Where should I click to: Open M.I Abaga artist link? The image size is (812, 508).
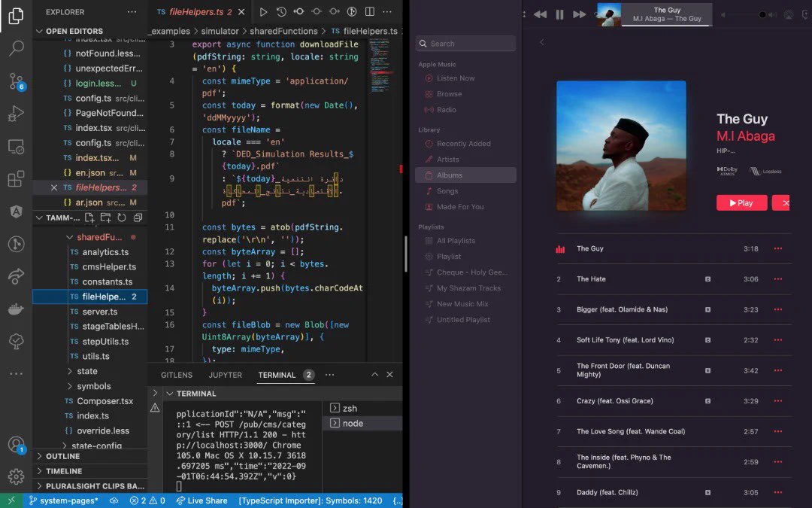pyautogui.click(x=746, y=135)
